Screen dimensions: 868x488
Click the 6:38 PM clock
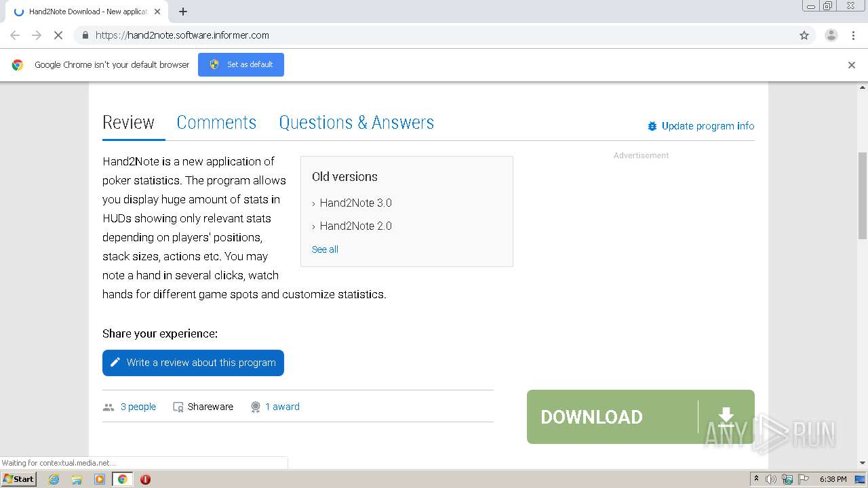click(833, 479)
